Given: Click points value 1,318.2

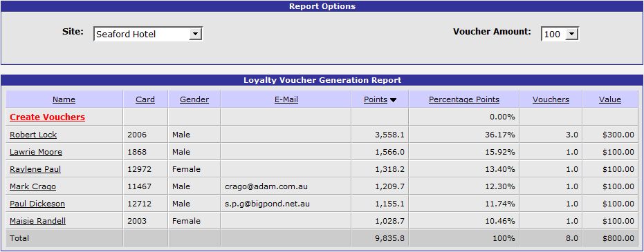Looking at the screenshot, I should (389, 169).
